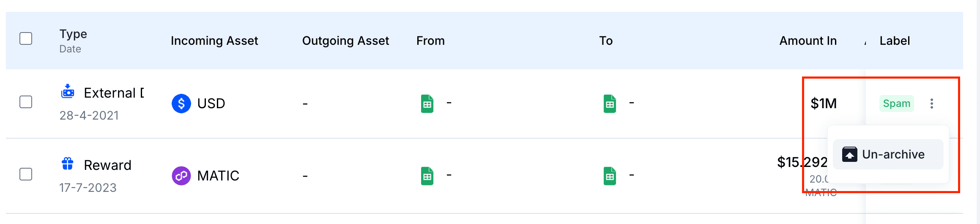This screenshot has height=224, width=980.
Task: Click the External Deposit type icon
Action: pos(68,91)
